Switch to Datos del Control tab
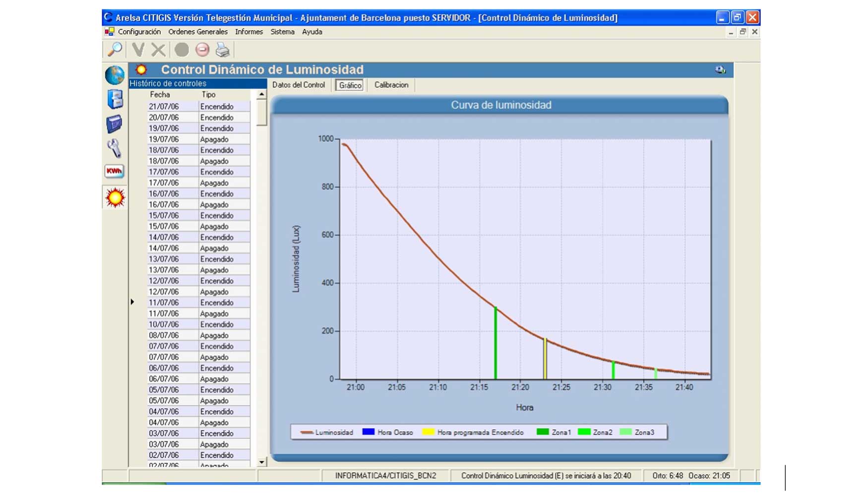The width and height of the screenshot is (868, 496). pos(299,85)
